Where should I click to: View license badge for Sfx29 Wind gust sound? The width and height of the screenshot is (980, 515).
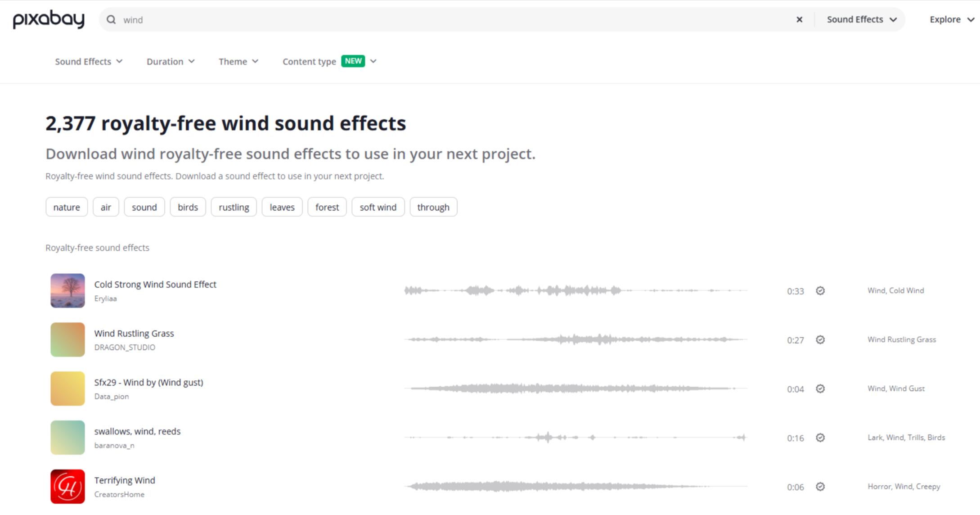pyautogui.click(x=820, y=389)
